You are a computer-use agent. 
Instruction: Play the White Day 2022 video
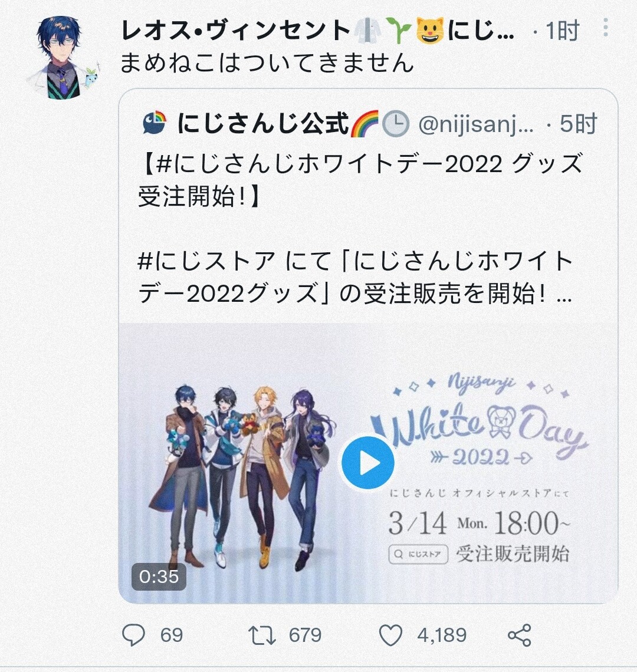(368, 463)
